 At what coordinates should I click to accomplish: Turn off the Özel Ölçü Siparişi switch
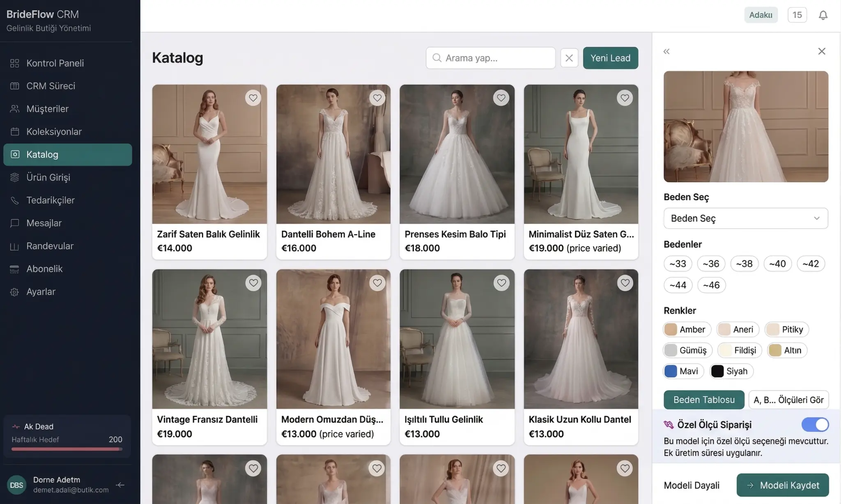click(815, 424)
